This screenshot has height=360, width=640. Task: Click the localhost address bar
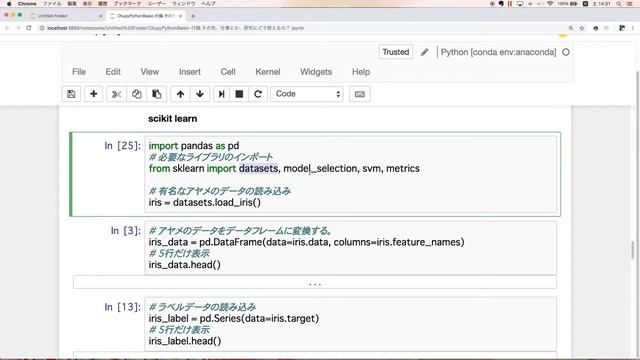(x=302, y=28)
